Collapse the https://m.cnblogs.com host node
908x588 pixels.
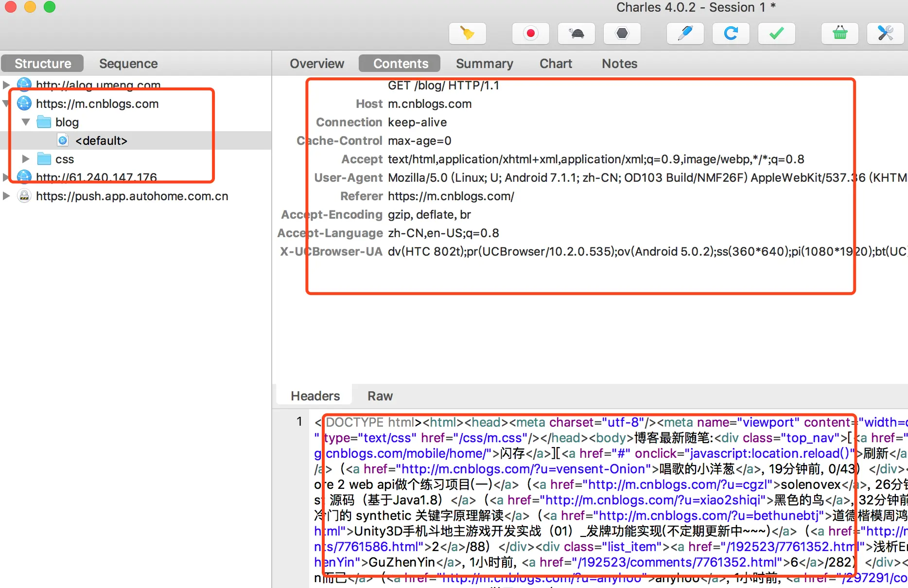tap(6, 104)
